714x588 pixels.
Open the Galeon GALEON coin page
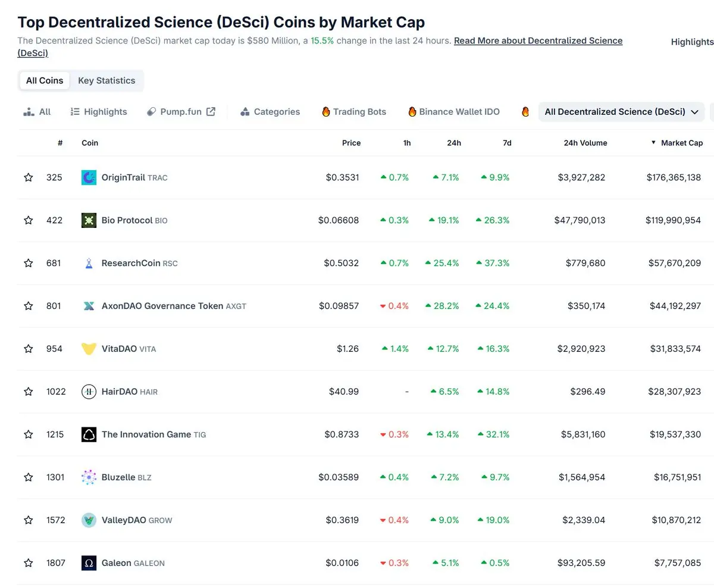pos(133,563)
